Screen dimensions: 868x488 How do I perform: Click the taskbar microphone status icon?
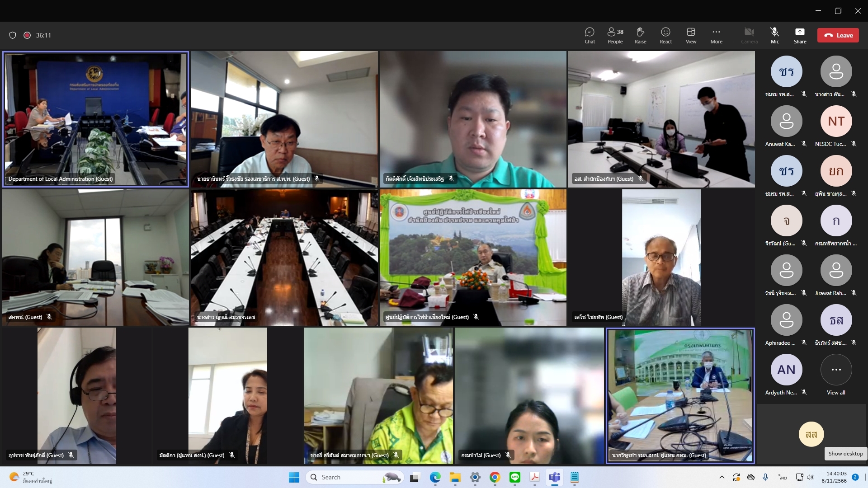(x=765, y=477)
